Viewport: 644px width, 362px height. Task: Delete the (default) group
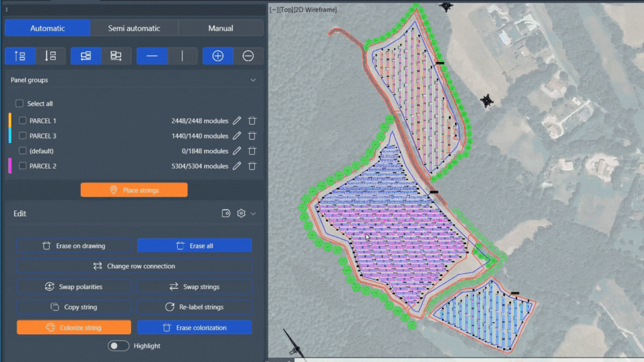tap(252, 151)
